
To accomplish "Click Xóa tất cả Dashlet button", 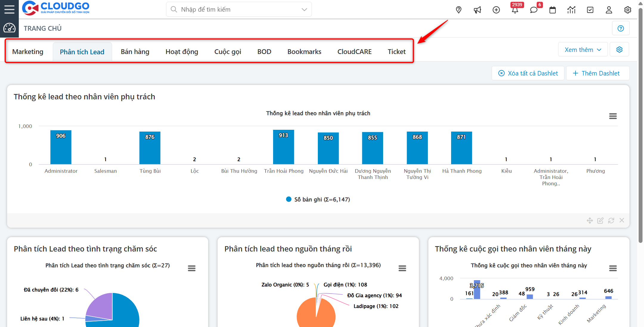I will click(x=528, y=73).
